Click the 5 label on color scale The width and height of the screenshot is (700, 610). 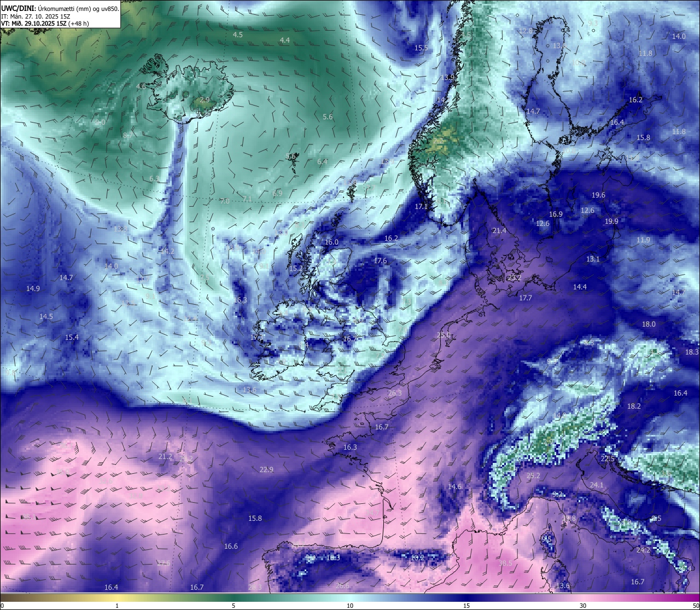pos(234,606)
